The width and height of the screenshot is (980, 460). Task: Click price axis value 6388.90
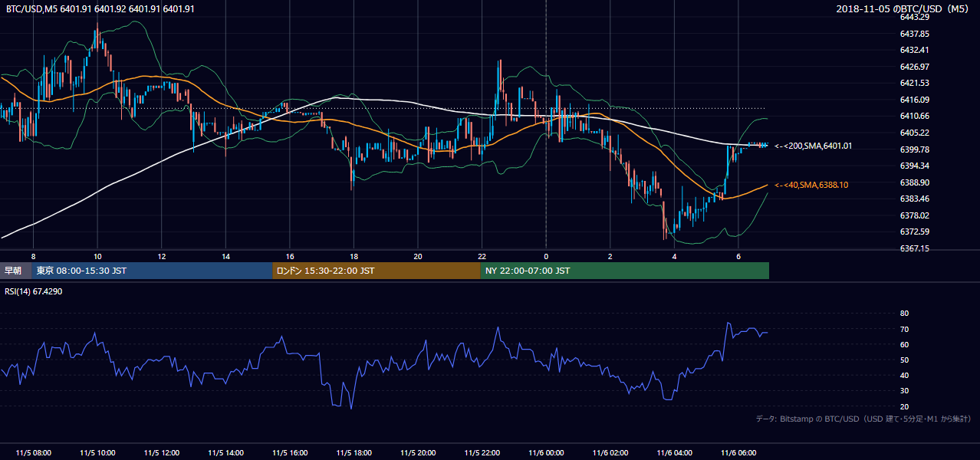pos(915,182)
